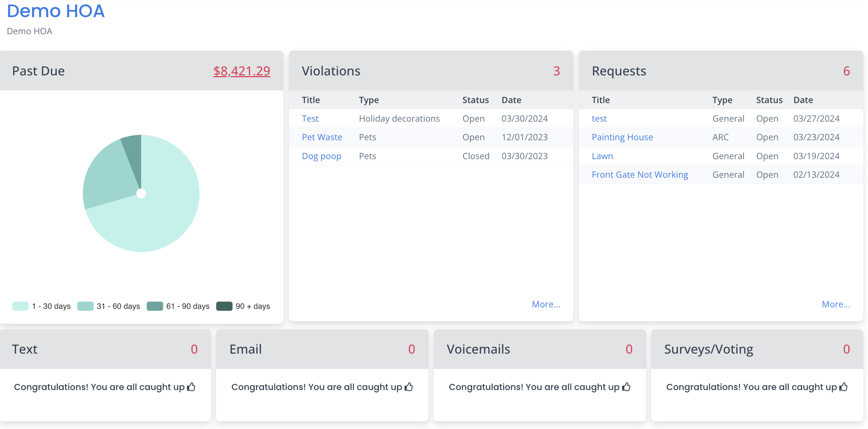Open the Pet Waste violation

pyautogui.click(x=322, y=137)
